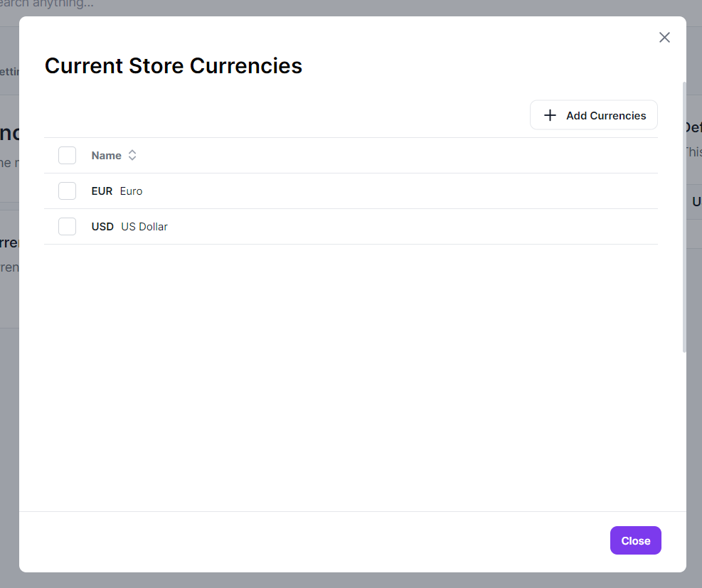Check the checkbox for EUR Euro
702x588 pixels.
click(x=67, y=191)
